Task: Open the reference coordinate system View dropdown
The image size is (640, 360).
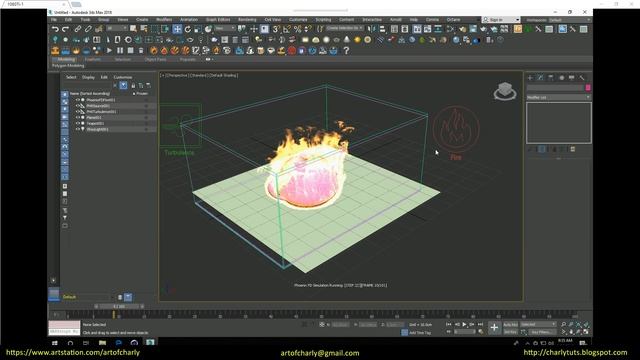Action: tap(225, 28)
